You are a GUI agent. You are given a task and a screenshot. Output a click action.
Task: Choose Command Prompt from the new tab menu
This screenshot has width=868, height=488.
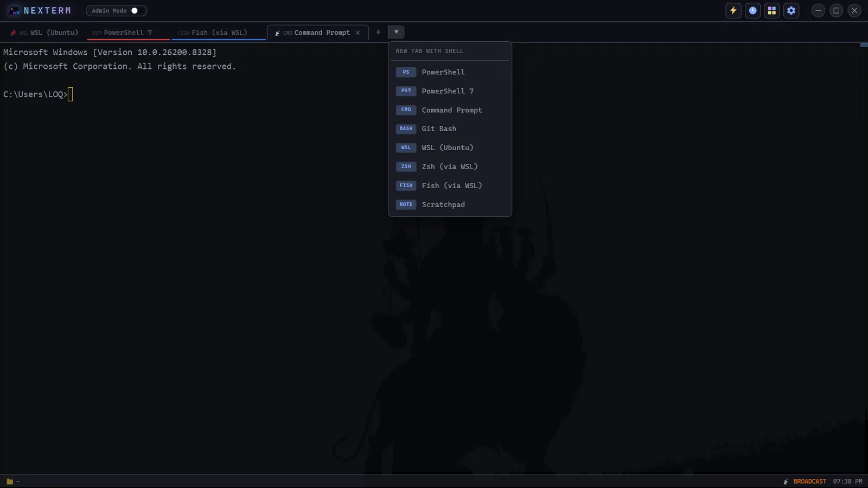(450, 110)
